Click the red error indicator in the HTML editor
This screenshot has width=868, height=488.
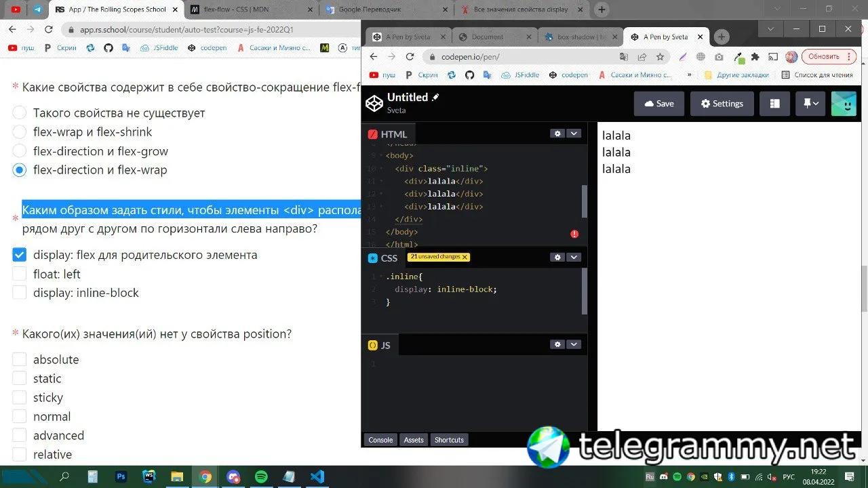pos(574,234)
